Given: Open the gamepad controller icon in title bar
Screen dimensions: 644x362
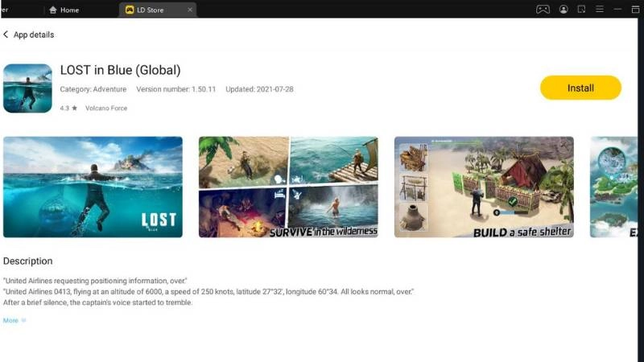Looking at the screenshot, I should 543,10.
